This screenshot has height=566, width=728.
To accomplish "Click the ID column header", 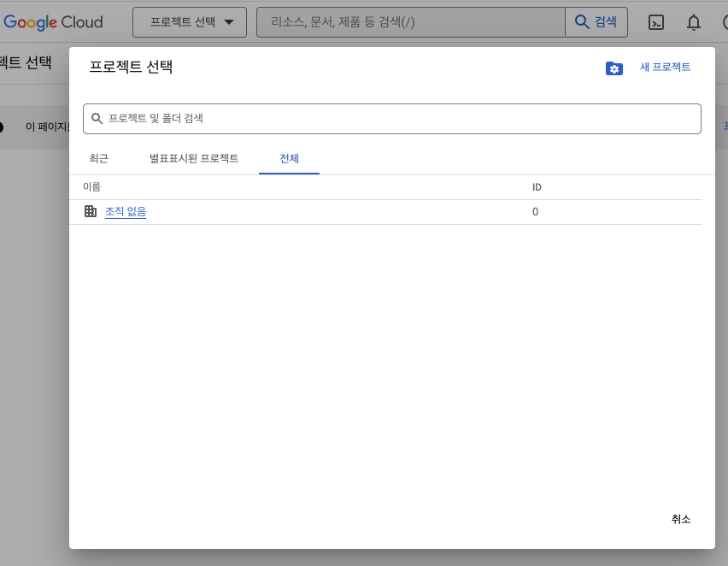I will 537,187.
